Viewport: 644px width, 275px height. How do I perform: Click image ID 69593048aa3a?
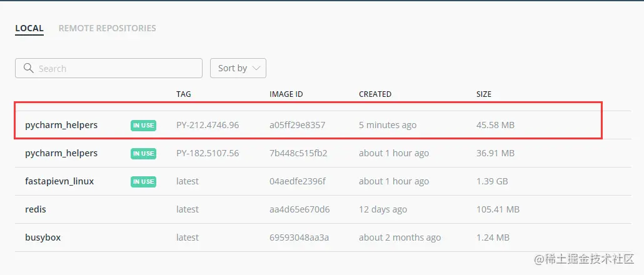[x=299, y=237]
